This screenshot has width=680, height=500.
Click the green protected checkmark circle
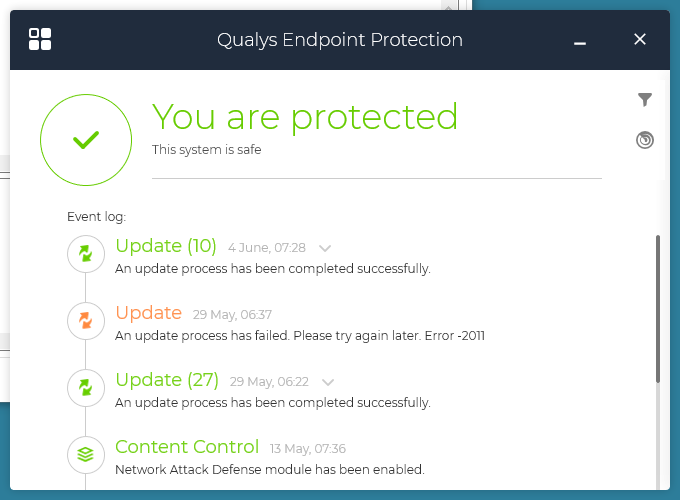pyautogui.click(x=86, y=140)
